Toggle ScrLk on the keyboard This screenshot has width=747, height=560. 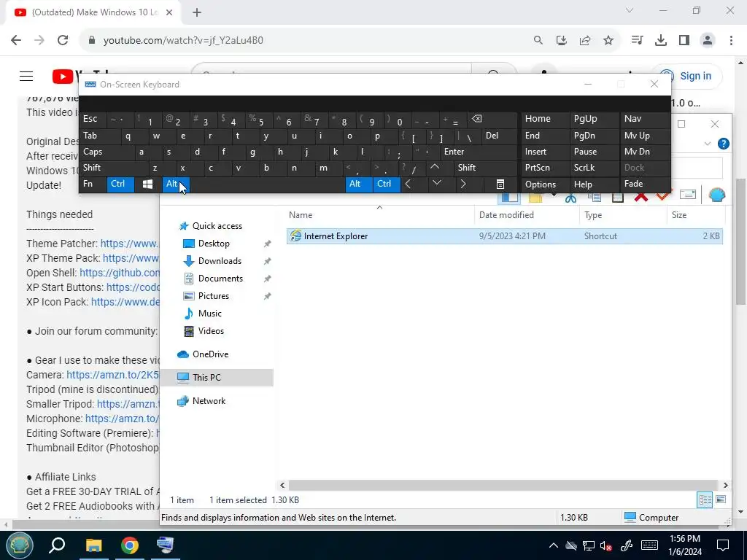coord(594,168)
